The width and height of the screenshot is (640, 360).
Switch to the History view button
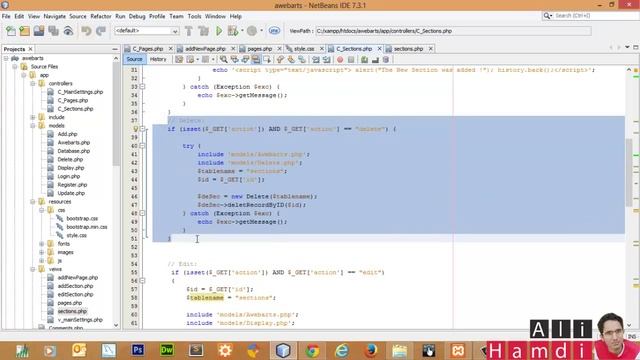pos(158,60)
